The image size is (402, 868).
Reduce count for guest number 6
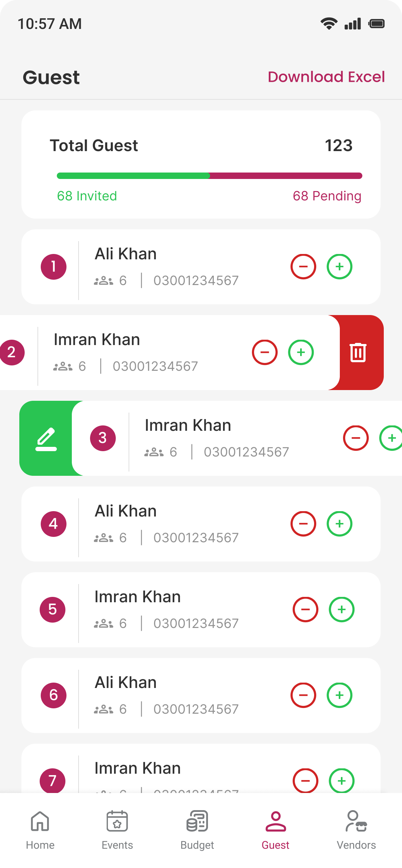(303, 695)
